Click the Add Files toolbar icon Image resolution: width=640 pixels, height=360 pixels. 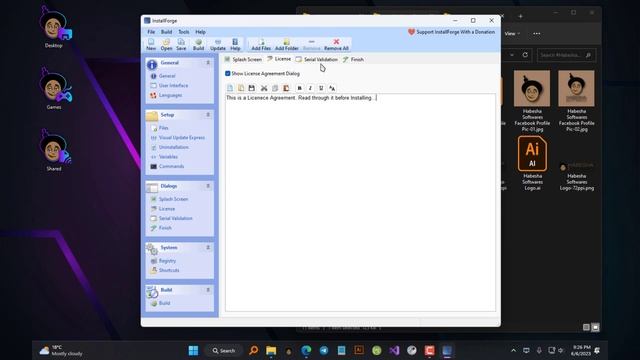pos(261,44)
